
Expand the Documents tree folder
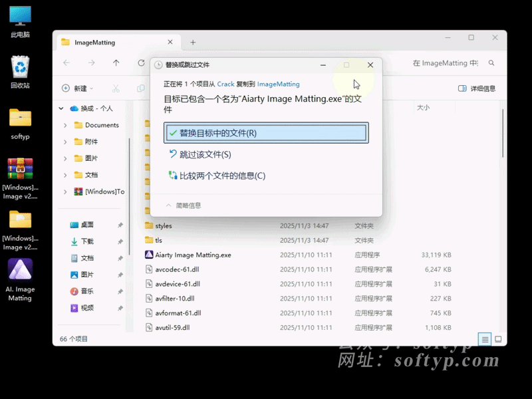[65, 125]
